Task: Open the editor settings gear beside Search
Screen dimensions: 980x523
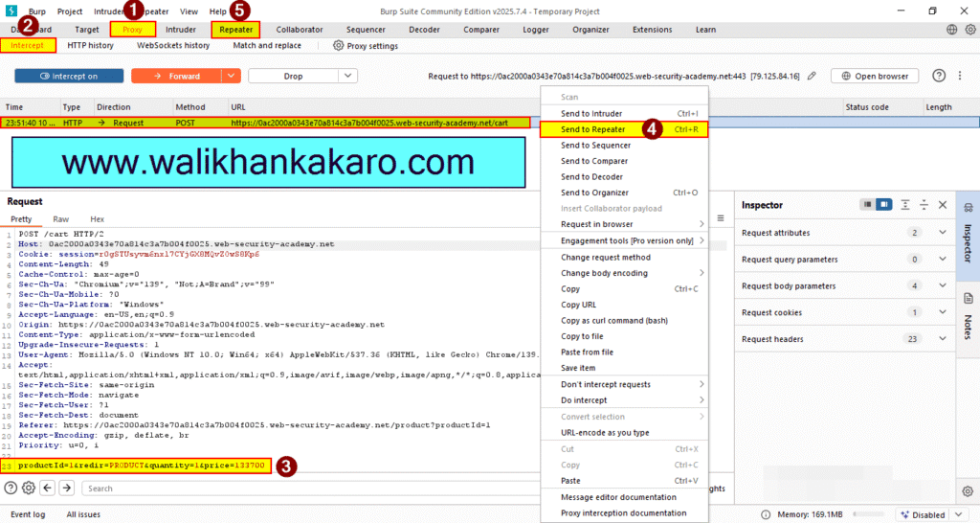Action: 29,488
